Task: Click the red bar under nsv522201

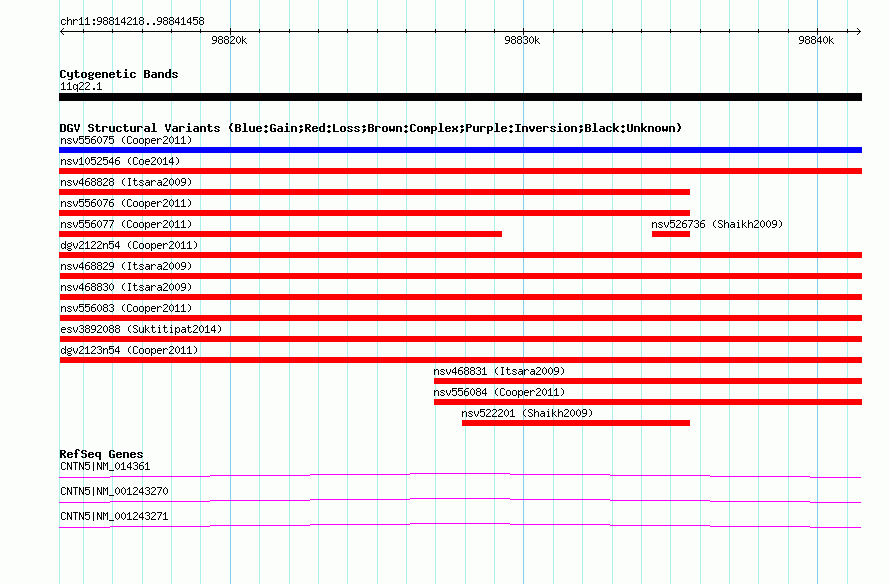Action: [576, 423]
